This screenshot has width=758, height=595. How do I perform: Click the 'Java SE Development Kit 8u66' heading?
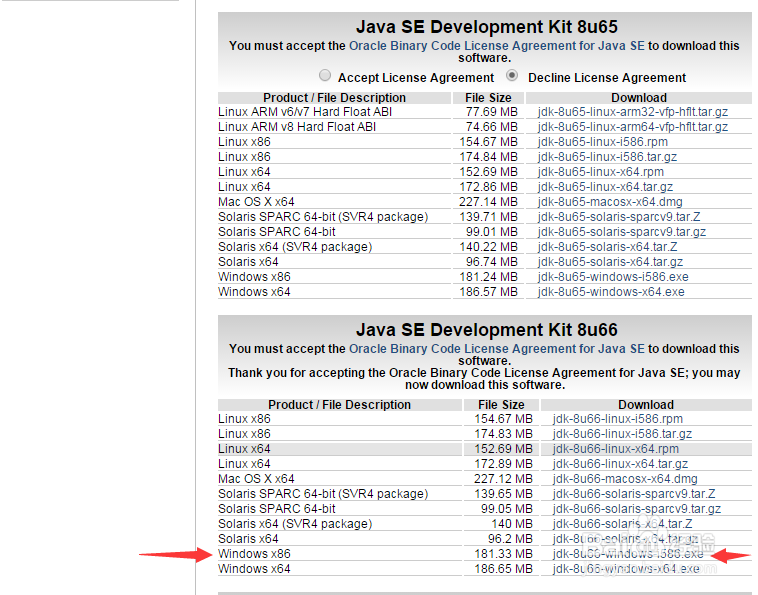point(487,330)
